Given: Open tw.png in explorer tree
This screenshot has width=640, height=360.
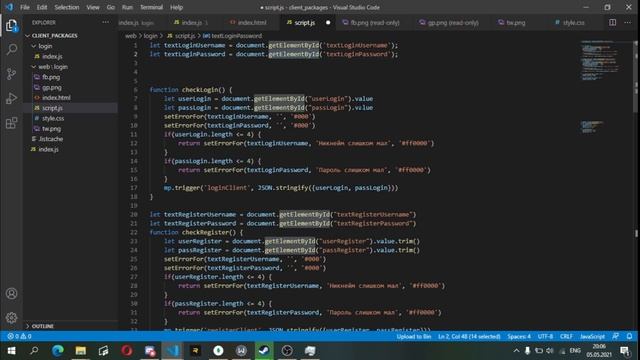Looking at the screenshot, I should (x=51, y=129).
